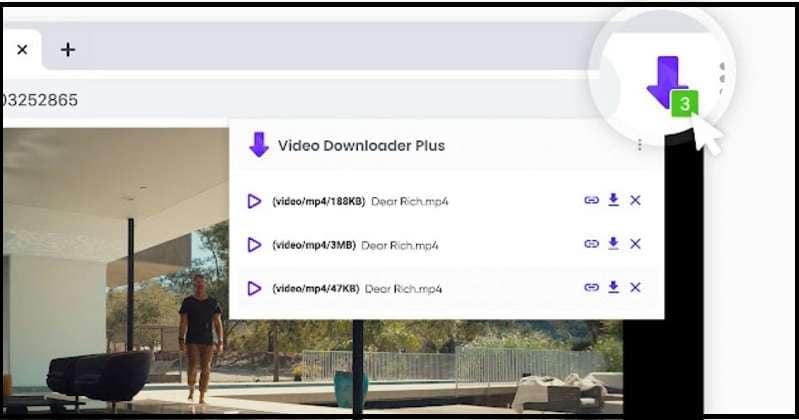This screenshot has height=420, width=799.
Task: Open the popup's three-dot options menu
Action: (640, 145)
